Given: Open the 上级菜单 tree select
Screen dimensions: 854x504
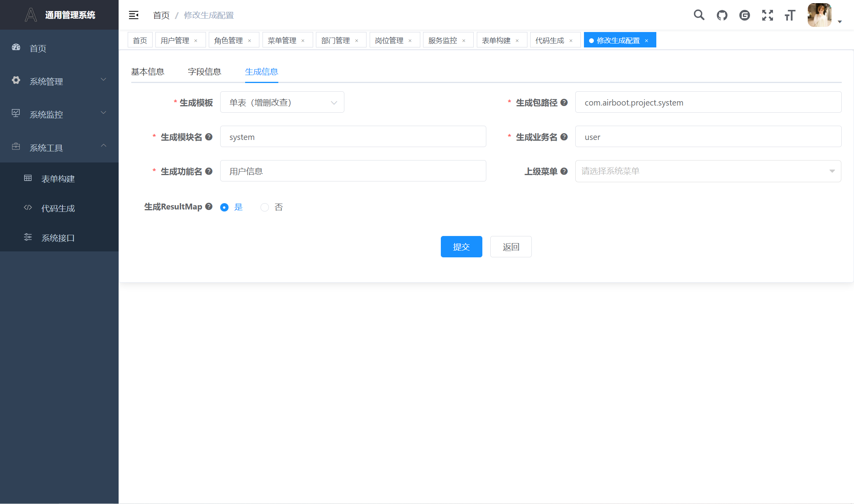Looking at the screenshot, I should click(708, 171).
